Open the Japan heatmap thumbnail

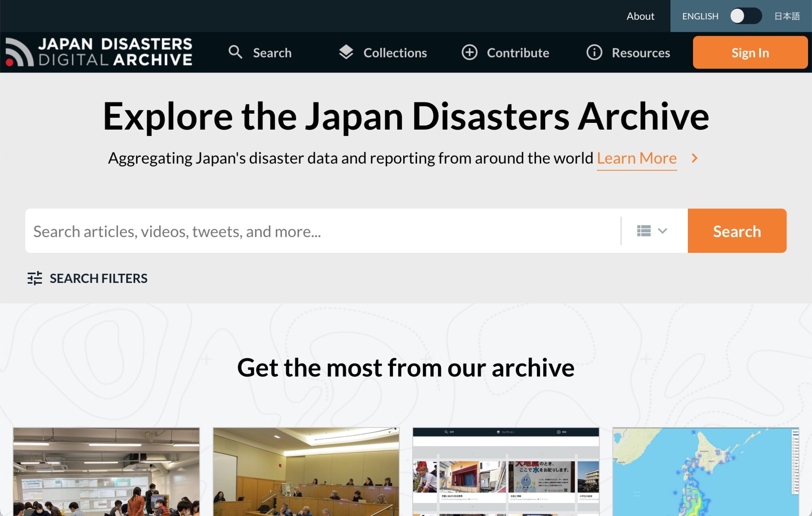[706, 472]
